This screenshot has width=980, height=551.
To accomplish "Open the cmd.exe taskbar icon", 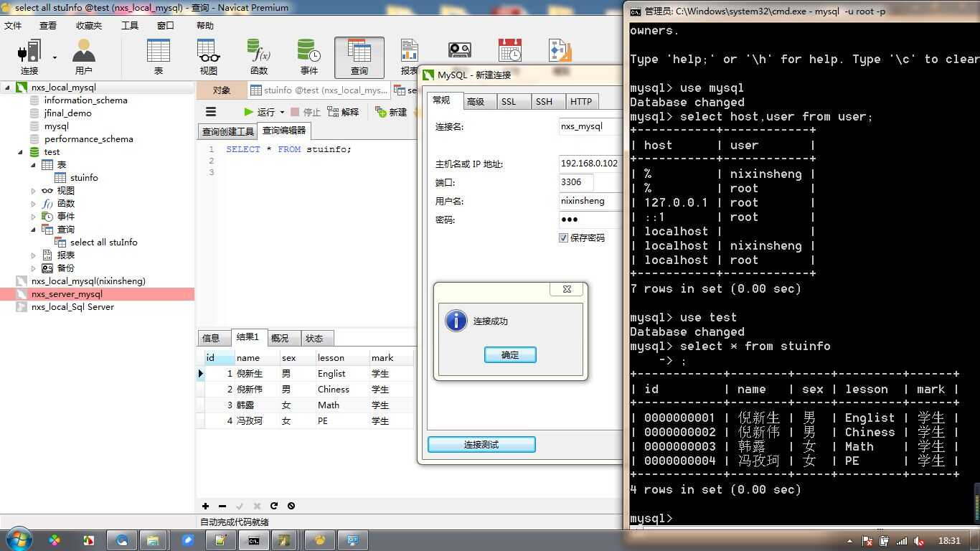I will 254,540.
